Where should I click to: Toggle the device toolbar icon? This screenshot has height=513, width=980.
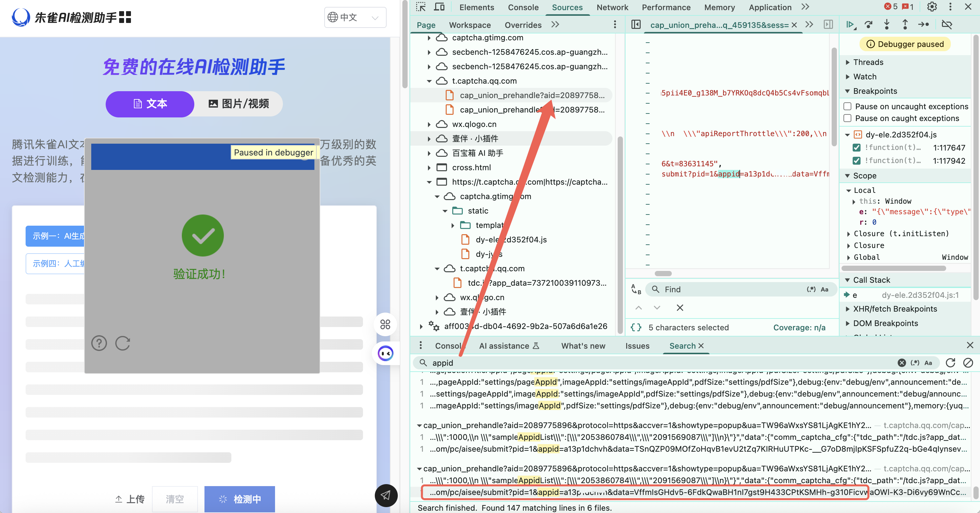pos(439,7)
